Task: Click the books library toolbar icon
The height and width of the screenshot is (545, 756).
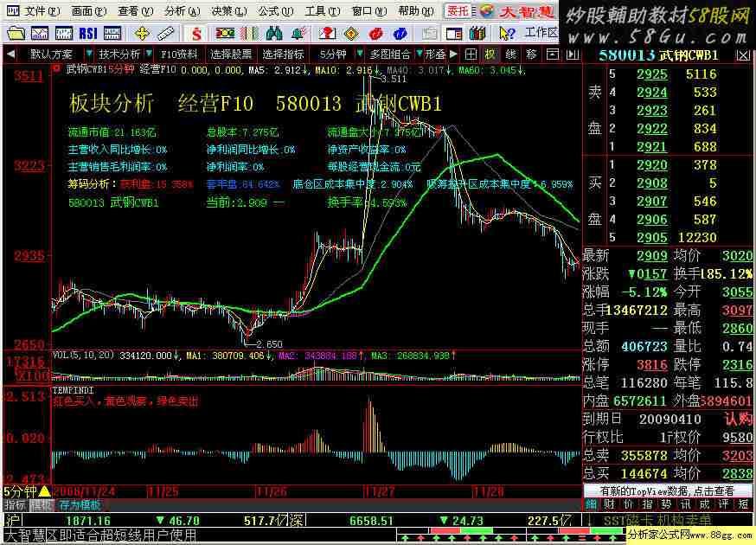Action: coord(477,33)
